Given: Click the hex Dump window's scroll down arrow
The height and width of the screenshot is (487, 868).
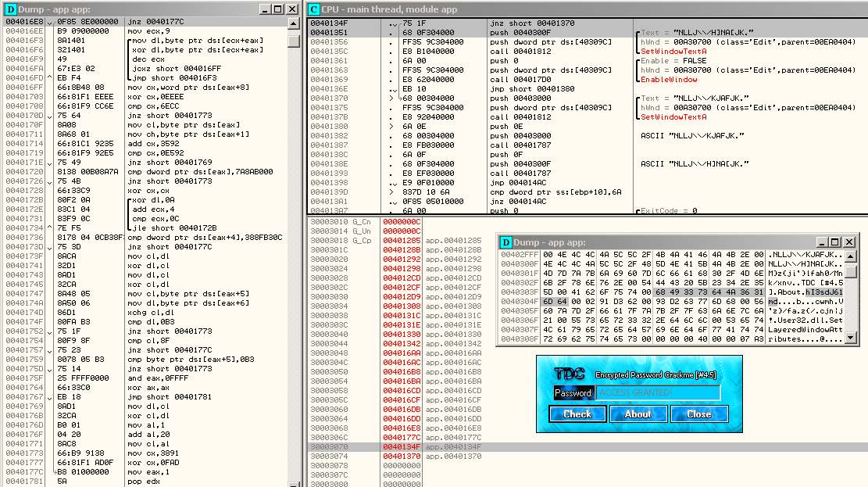Looking at the screenshot, I should pos(849,338).
